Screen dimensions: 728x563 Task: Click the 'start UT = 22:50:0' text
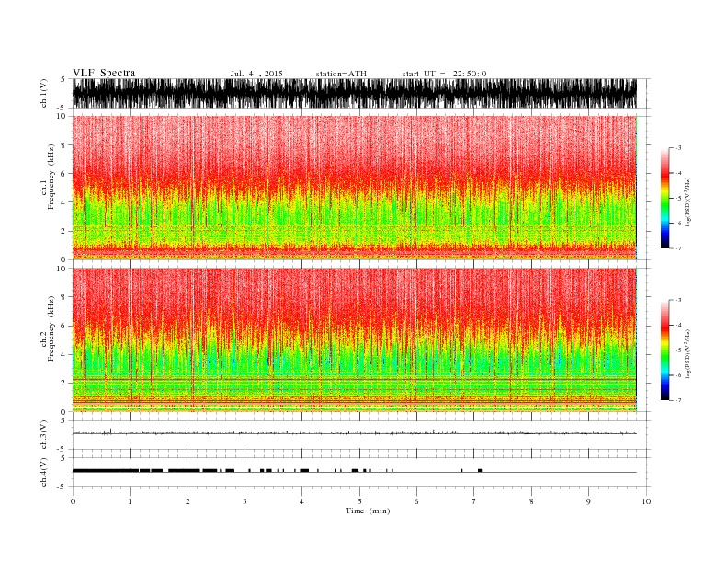click(x=444, y=74)
